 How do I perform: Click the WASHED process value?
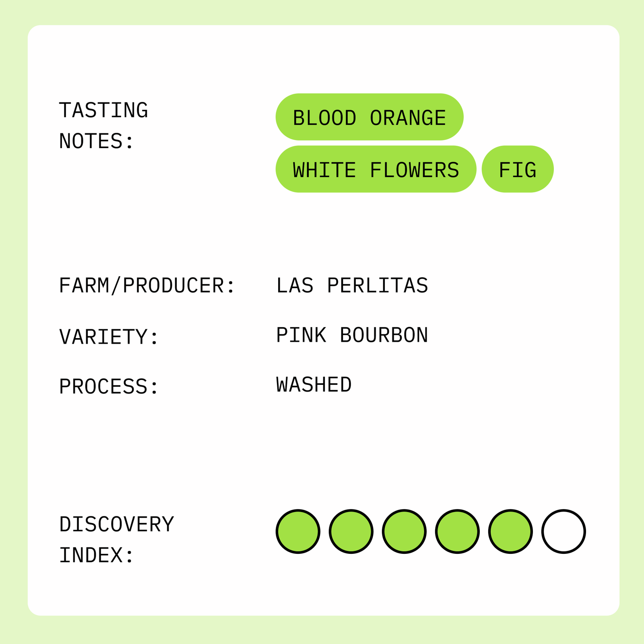pyautogui.click(x=314, y=385)
